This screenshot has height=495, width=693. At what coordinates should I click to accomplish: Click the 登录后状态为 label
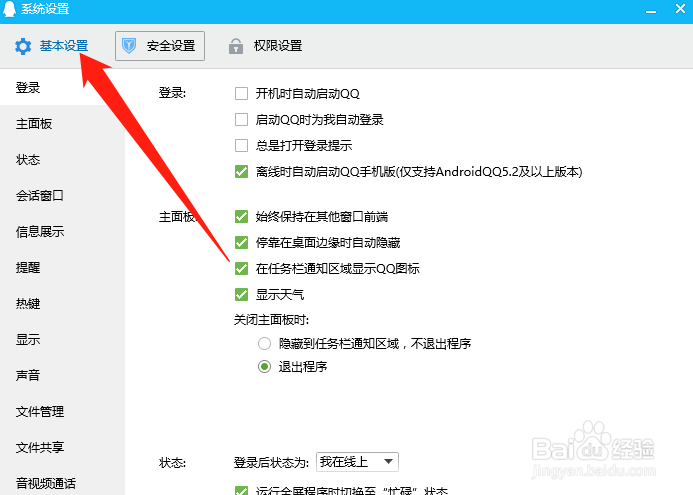click(x=271, y=463)
